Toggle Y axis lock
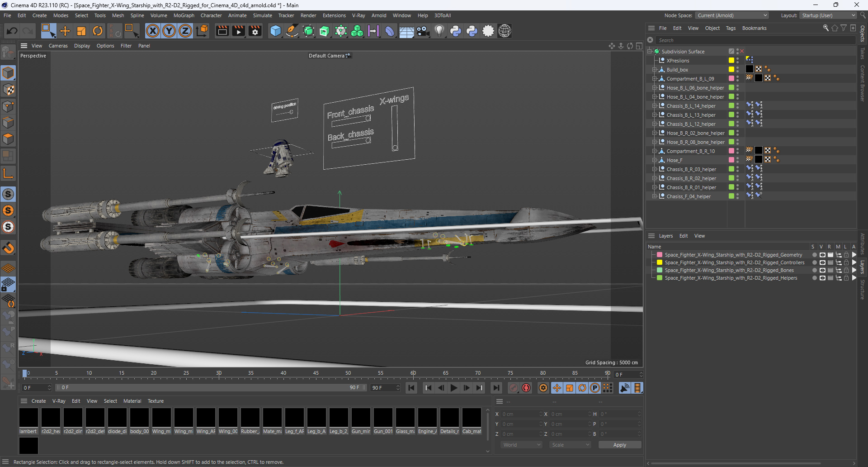Image resolution: width=868 pixels, height=467 pixels. pos(169,31)
